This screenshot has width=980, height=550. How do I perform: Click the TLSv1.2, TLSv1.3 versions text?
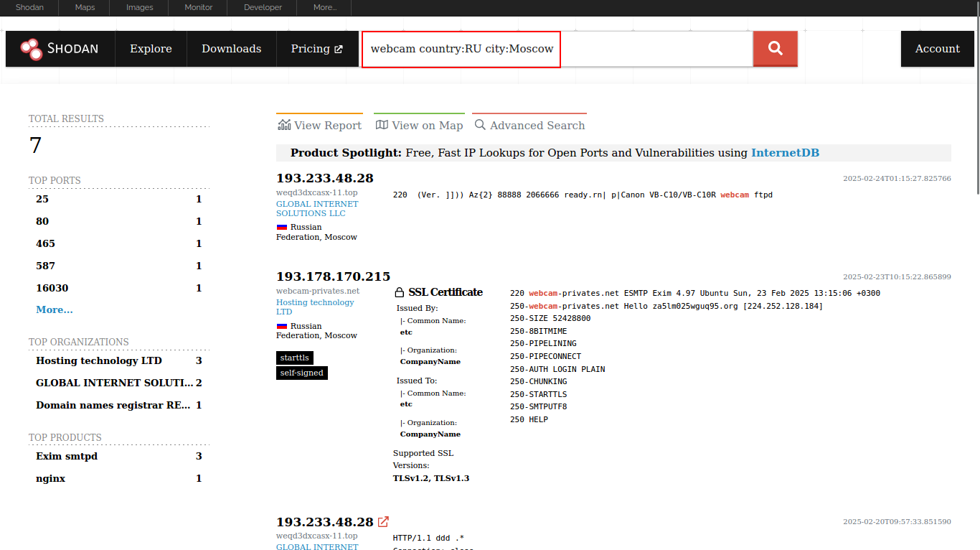tap(431, 478)
